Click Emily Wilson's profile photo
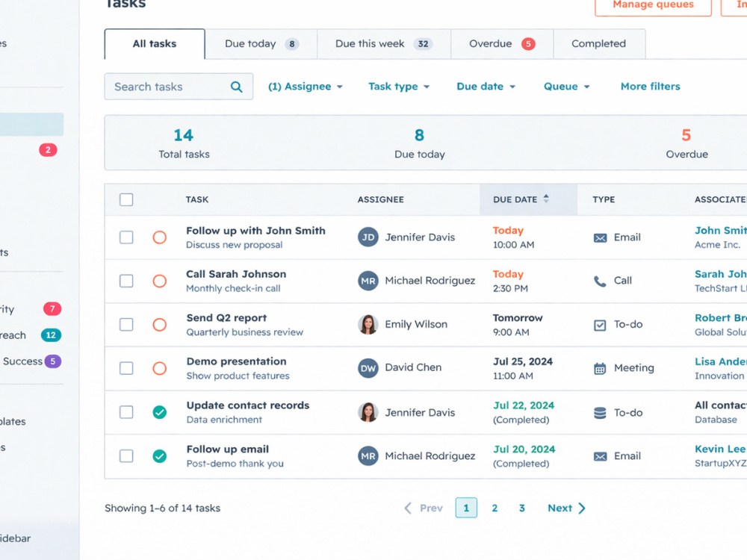The image size is (747, 560). click(368, 324)
